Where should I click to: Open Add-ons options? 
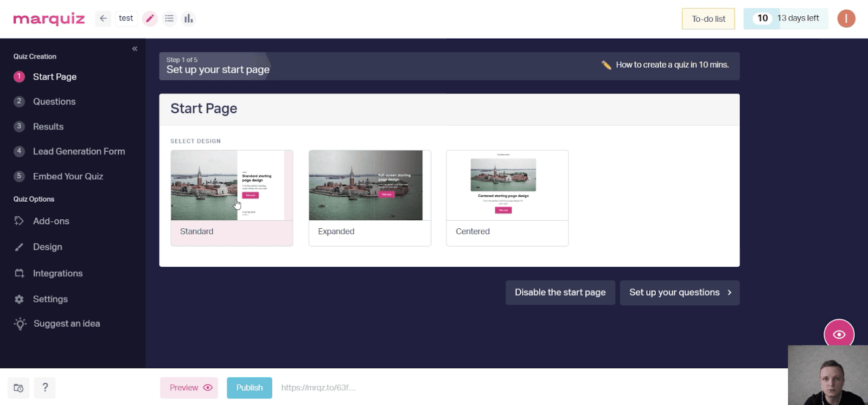[x=51, y=221]
